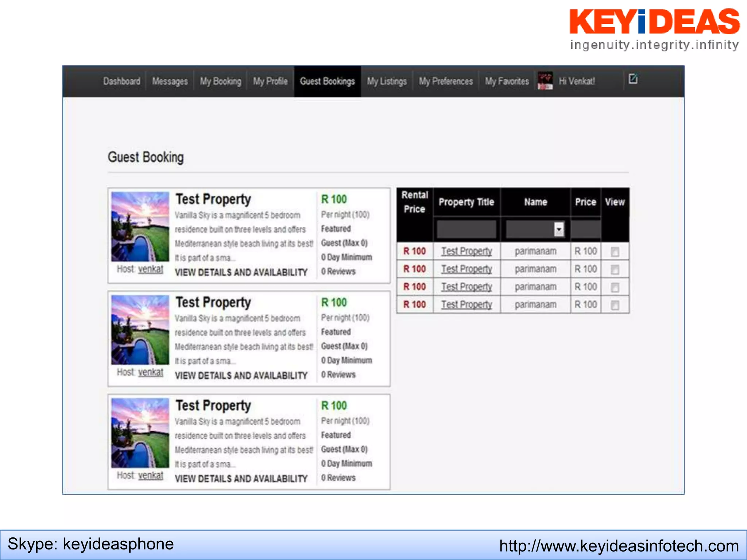Click the venkat host link in the second listing
The image size is (747, 560).
point(151,372)
